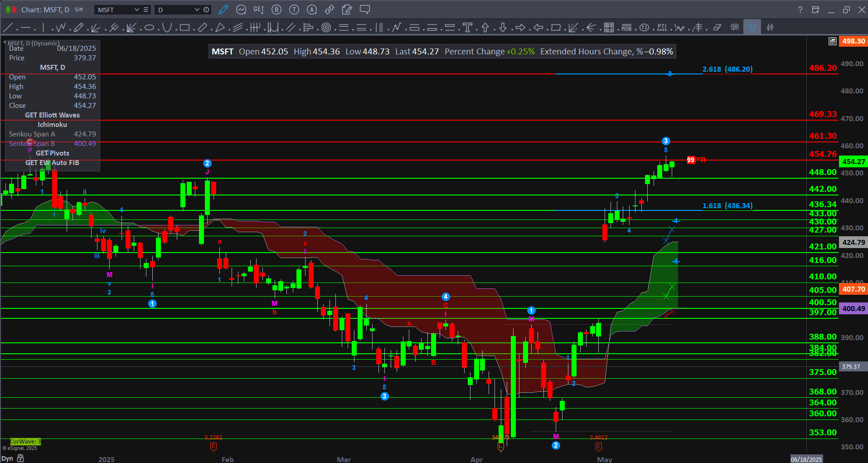The image size is (868, 463).
Task: Click the GET EW Auto FIB label
Action: pyautogui.click(x=52, y=163)
